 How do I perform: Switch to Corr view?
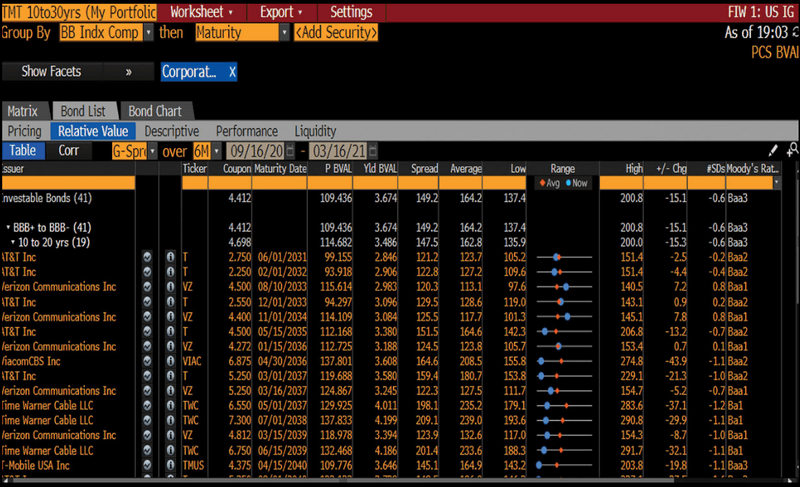pos(68,150)
